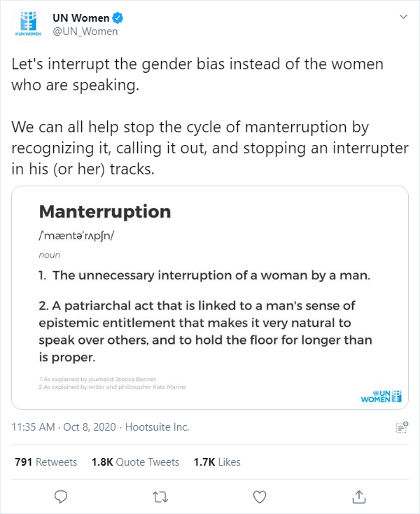Viewport: 420px width, 514px height.
Task: Open the share upload icon
Action: (359, 496)
